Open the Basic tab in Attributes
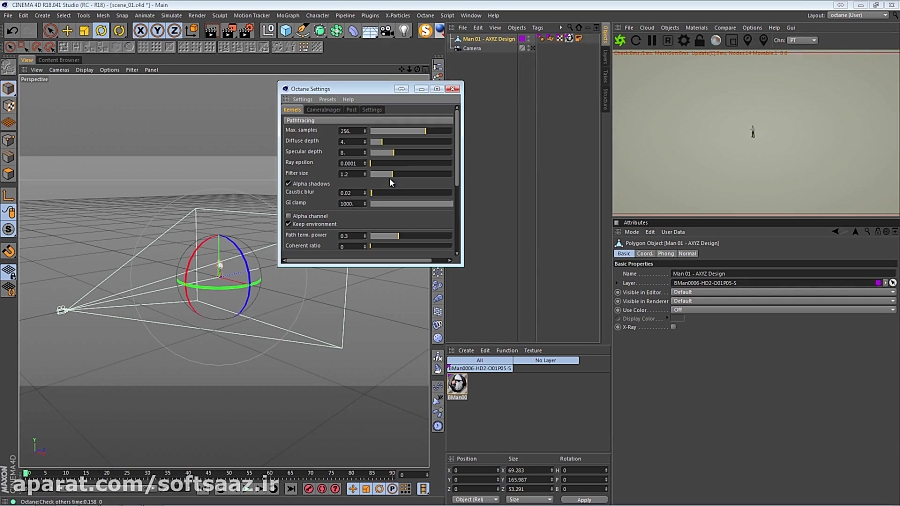The height and width of the screenshot is (506, 900). click(x=624, y=254)
